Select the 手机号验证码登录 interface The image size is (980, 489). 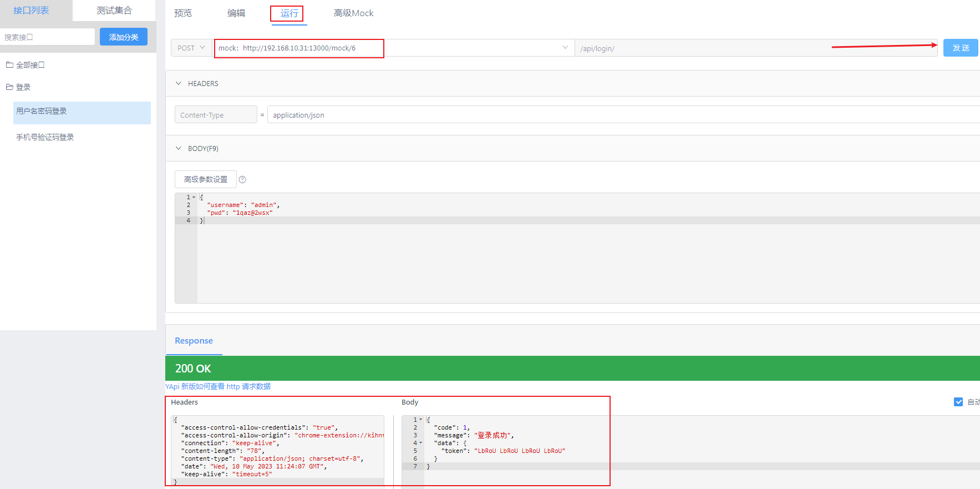pos(45,137)
